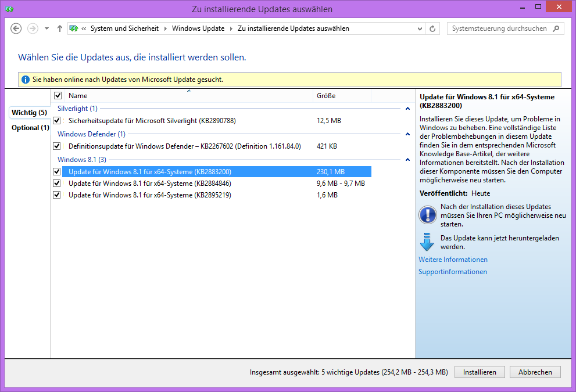Sort by the Größe column header

coord(342,96)
